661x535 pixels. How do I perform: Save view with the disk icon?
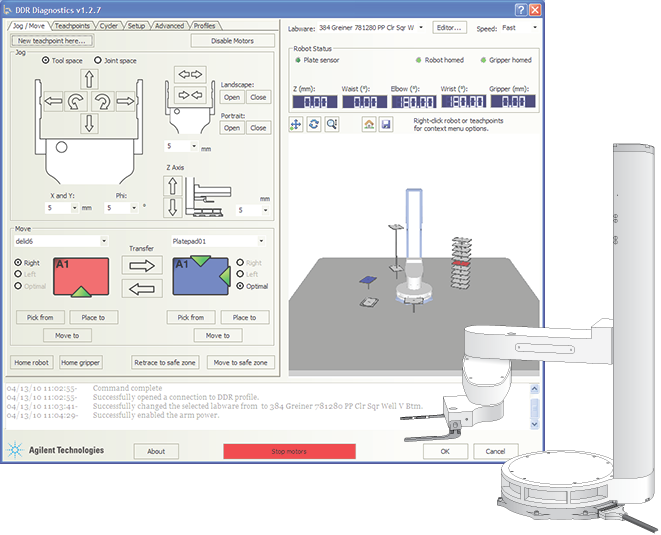pyautogui.click(x=386, y=124)
